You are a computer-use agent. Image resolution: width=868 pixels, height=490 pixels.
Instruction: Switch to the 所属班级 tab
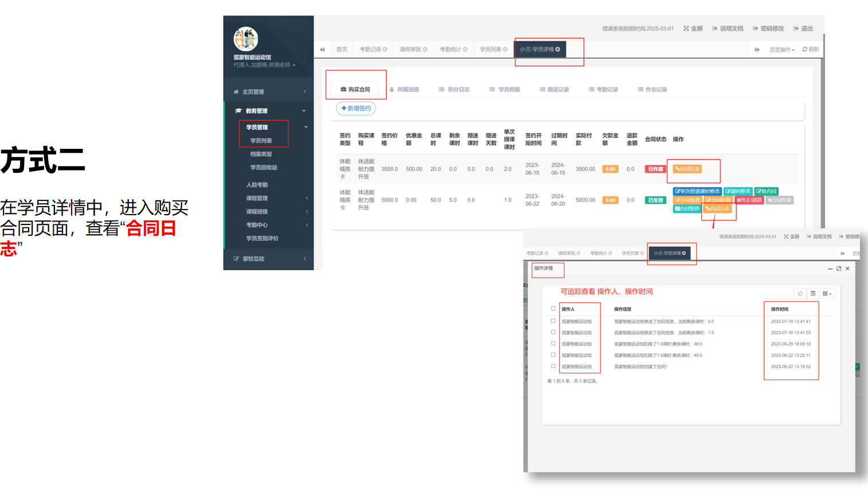click(404, 90)
